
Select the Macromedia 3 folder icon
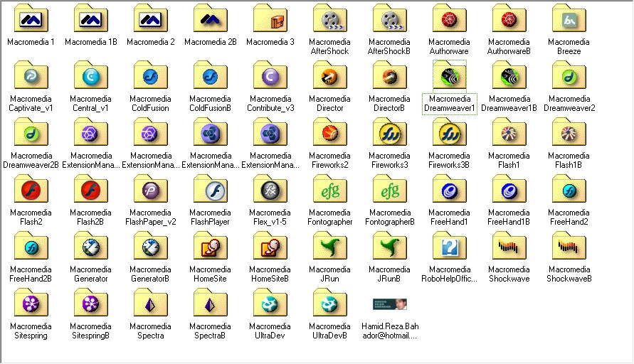click(x=270, y=18)
